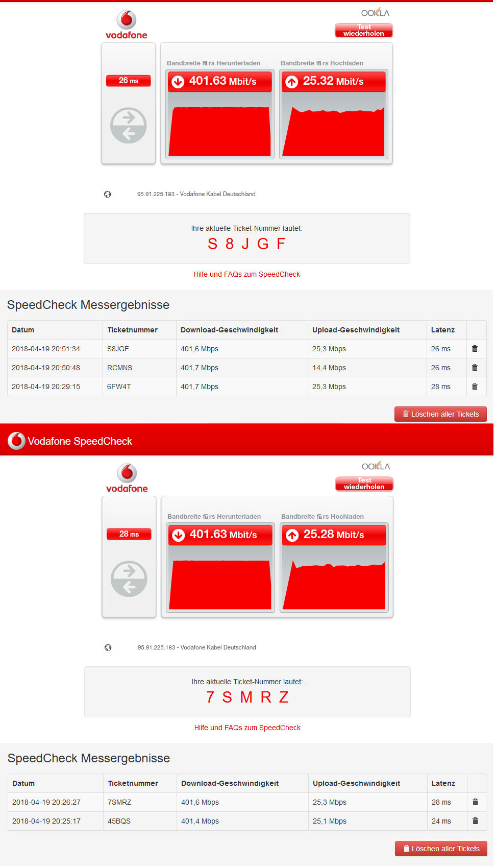Click the Datum column header in second table
The width and height of the screenshot is (496, 868).
click(23, 783)
